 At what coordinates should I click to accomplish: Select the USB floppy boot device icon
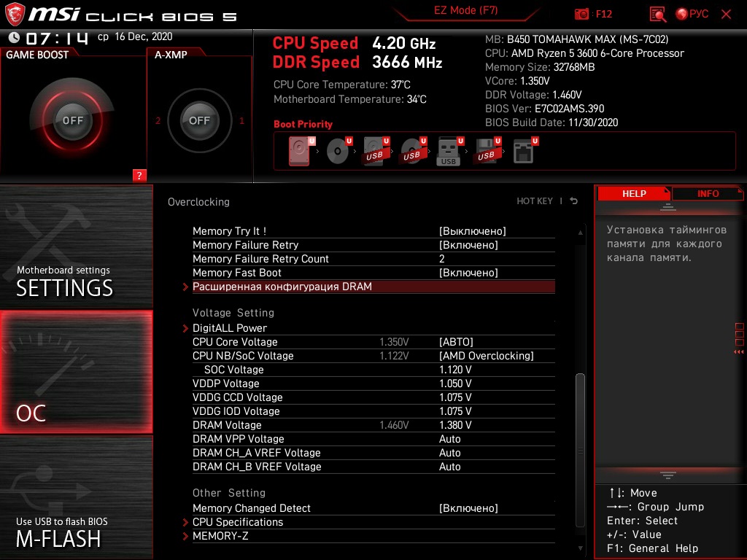[487, 152]
